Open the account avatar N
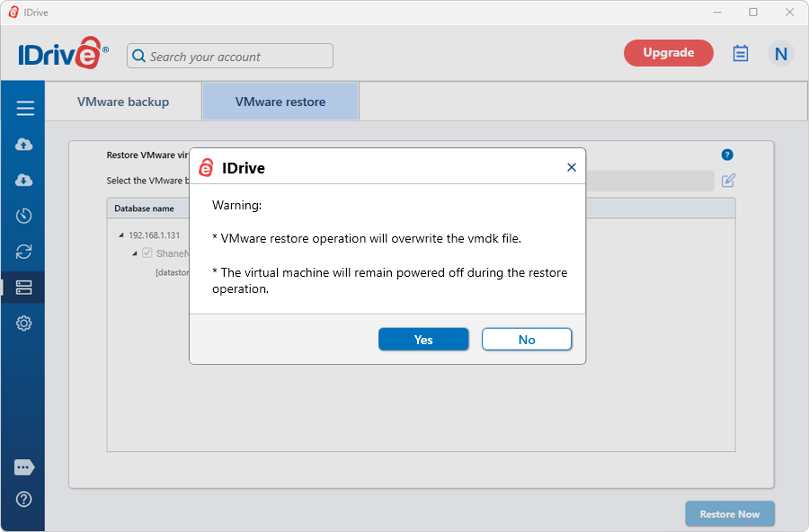This screenshot has width=809, height=532. tap(780, 54)
